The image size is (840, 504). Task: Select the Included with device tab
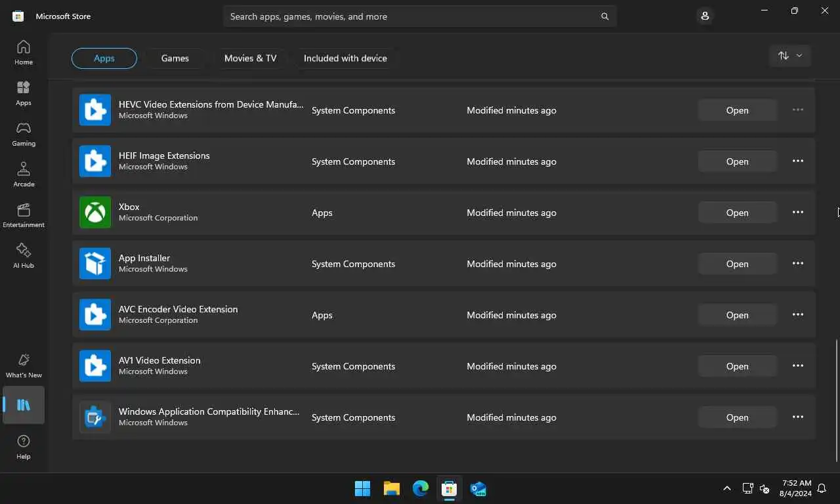point(345,58)
